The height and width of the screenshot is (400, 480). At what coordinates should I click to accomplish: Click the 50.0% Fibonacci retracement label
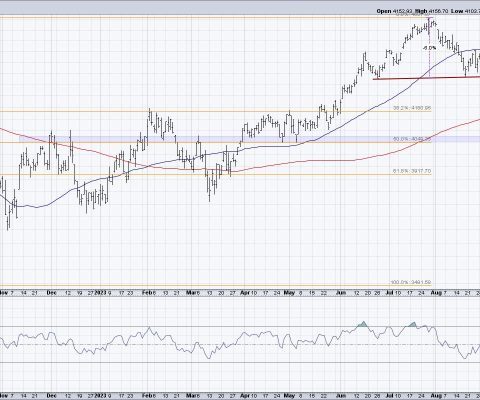pyautogui.click(x=412, y=139)
